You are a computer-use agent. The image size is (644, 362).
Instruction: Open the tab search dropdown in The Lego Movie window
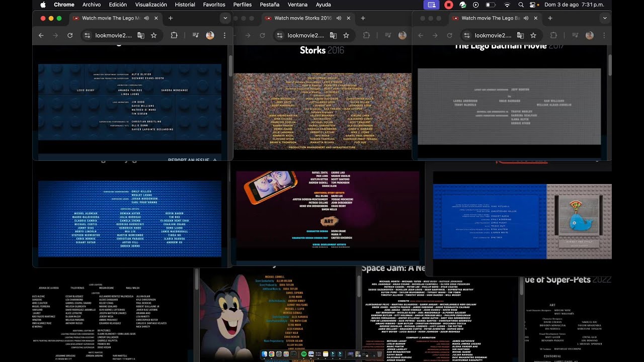point(225,18)
